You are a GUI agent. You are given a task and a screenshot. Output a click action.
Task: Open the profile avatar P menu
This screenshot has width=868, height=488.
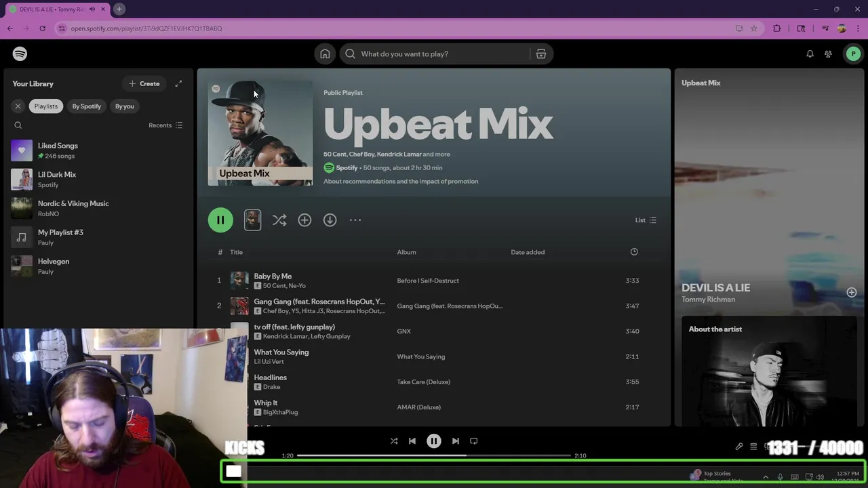click(853, 54)
